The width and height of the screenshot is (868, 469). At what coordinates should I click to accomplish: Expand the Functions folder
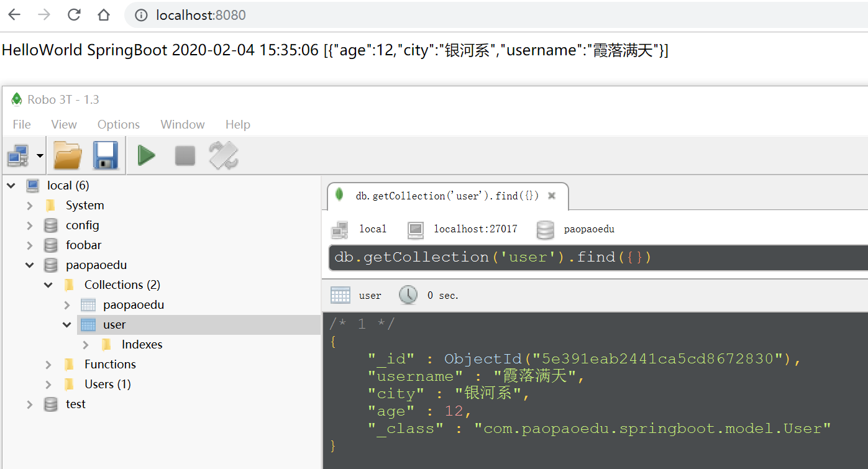[48, 364]
